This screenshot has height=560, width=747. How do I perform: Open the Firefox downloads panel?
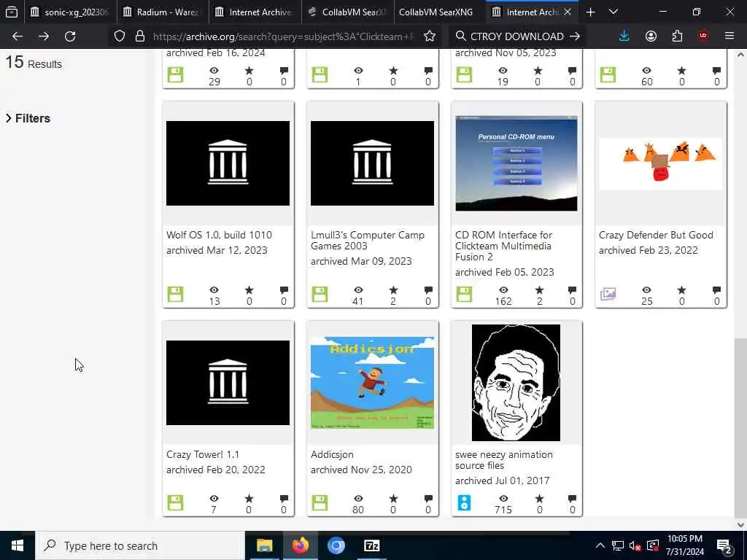point(624,36)
